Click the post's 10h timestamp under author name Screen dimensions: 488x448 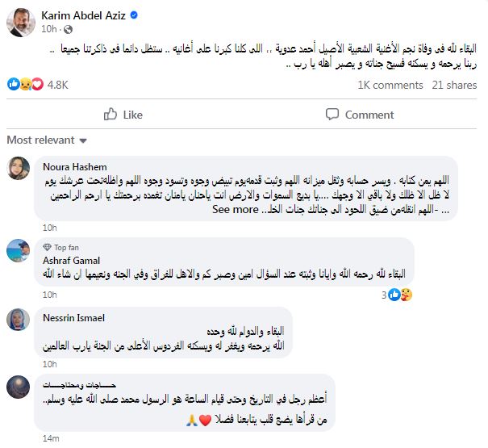47,29
